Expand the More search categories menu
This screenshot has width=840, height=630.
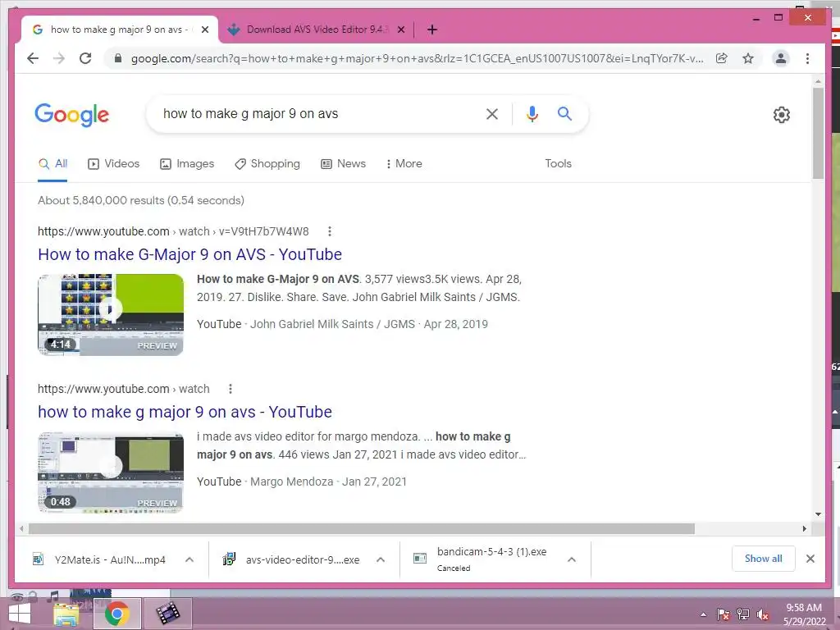[x=404, y=164]
